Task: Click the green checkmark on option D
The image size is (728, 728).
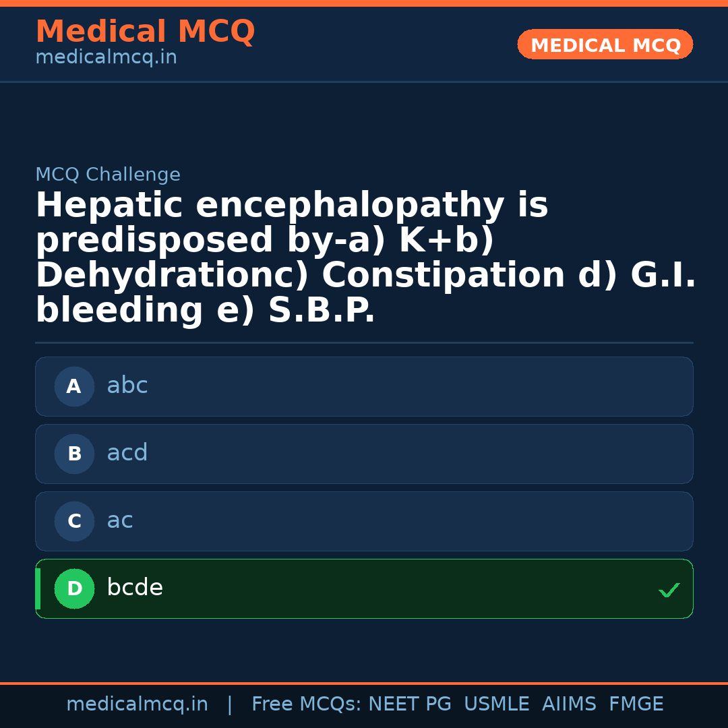Action: tap(669, 590)
